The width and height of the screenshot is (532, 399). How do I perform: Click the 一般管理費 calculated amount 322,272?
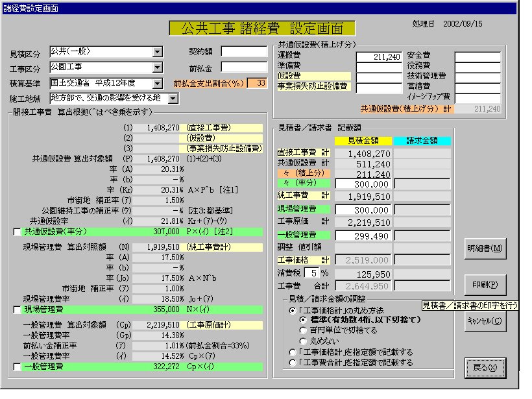pyautogui.click(x=166, y=367)
